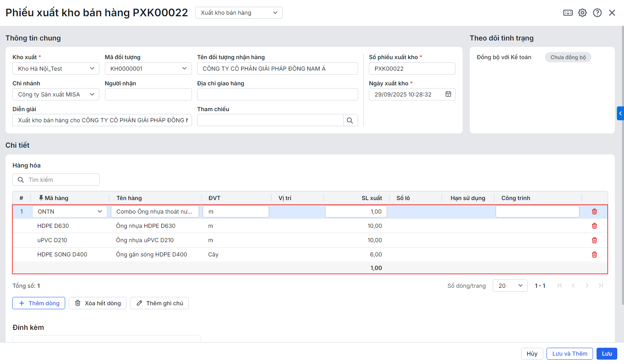Click into Người nhận input field
Viewport: 624px width, 364px height.
point(148,94)
